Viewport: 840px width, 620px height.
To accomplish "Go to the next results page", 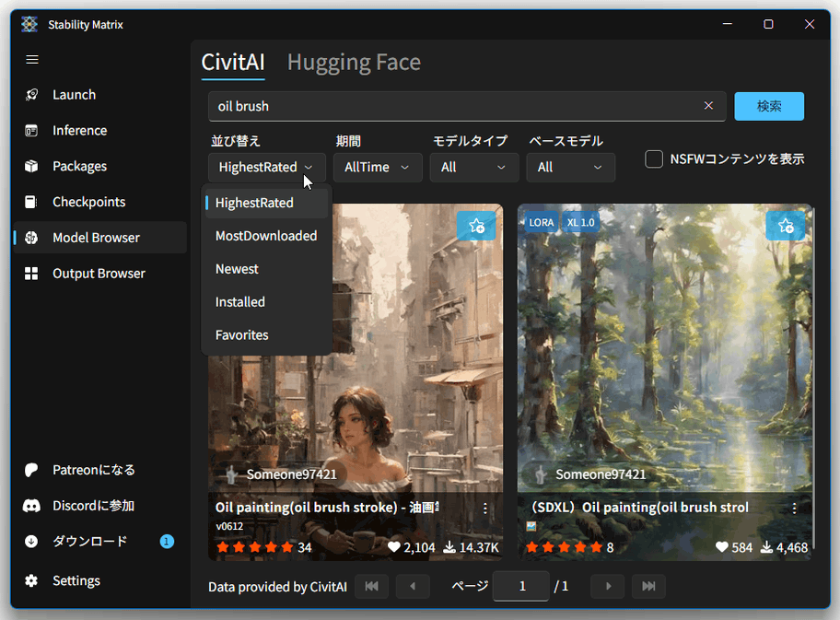I will pos(608,586).
